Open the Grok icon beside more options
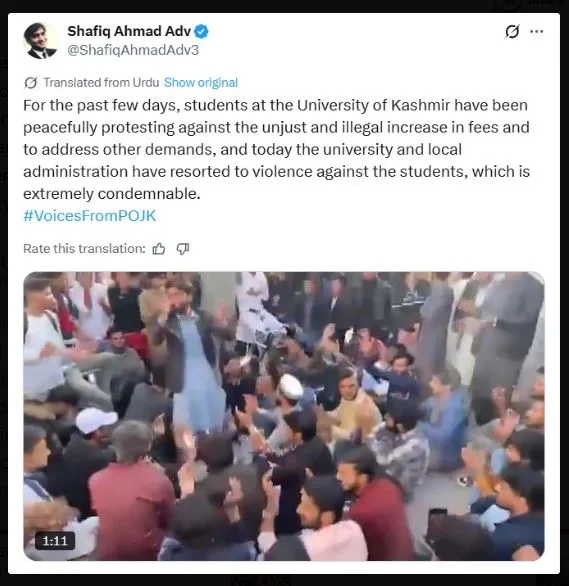569x586 pixels. 512,31
